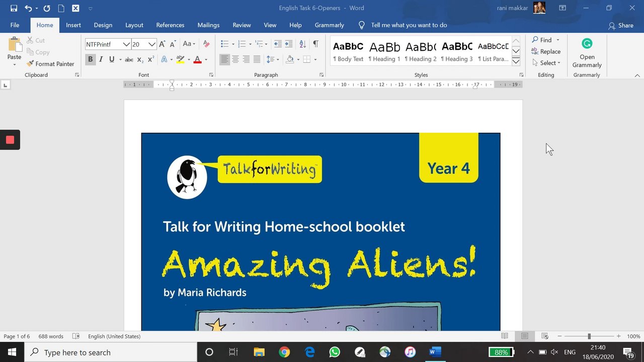Undo the last action

[28, 8]
